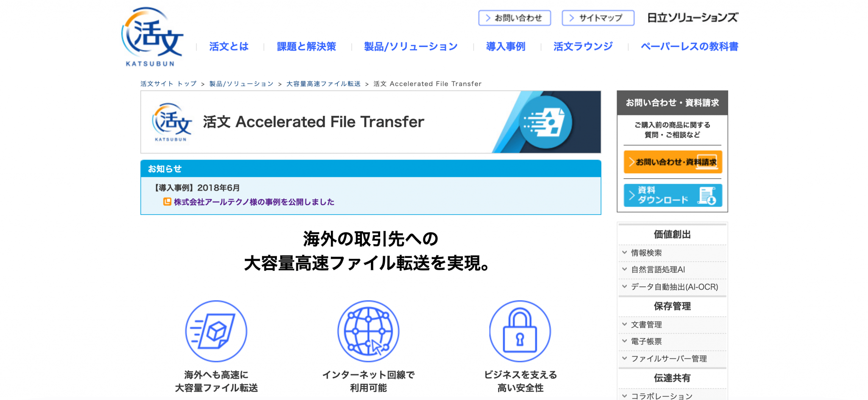Click the document icon beside アールテクノ様 link

[168, 201]
